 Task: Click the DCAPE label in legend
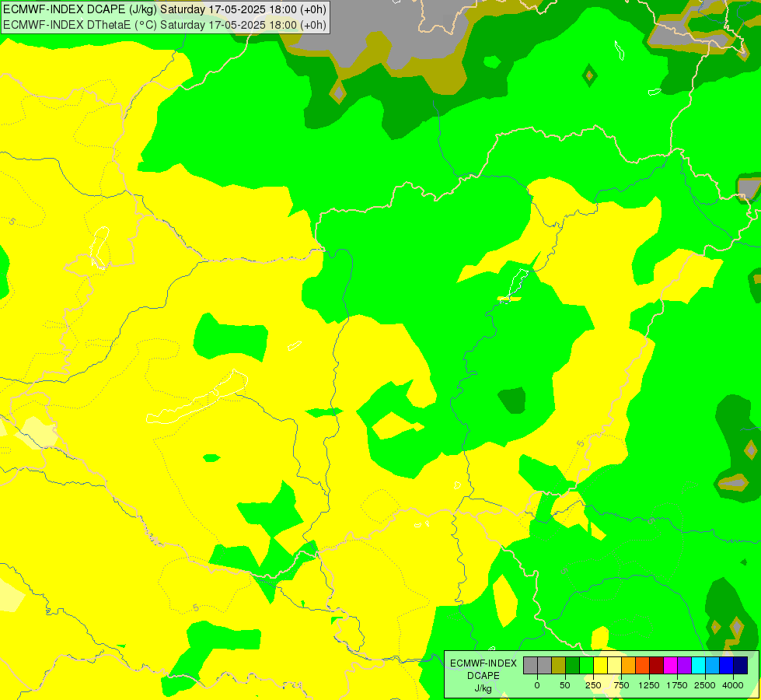pos(483,676)
